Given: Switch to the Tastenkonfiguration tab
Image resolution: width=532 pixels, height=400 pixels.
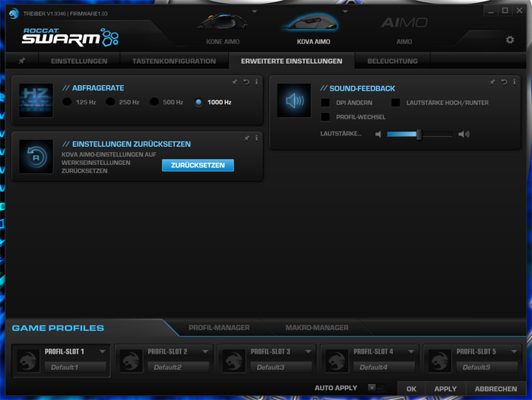Looking at the screenshot, I should pos(174,61).
